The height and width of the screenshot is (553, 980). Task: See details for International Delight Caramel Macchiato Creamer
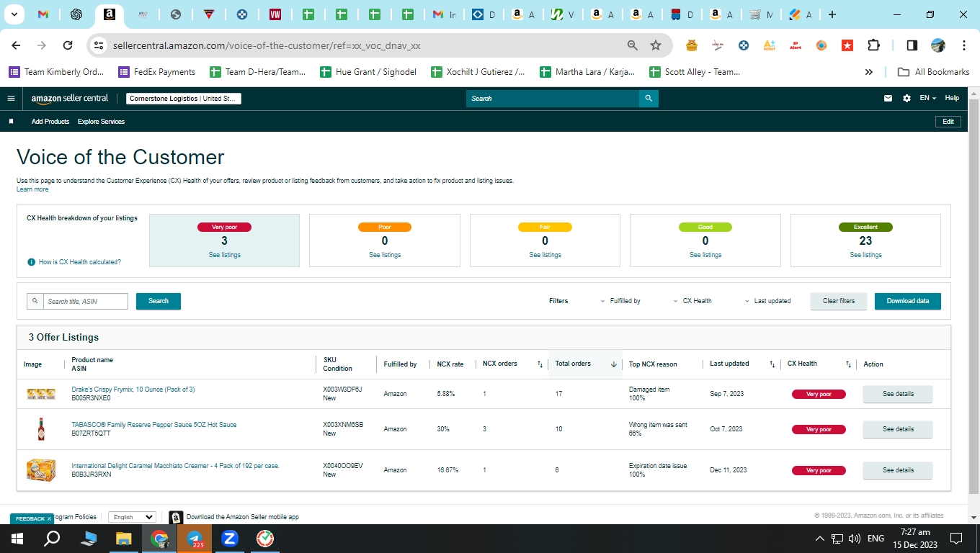tap(898, 470)
